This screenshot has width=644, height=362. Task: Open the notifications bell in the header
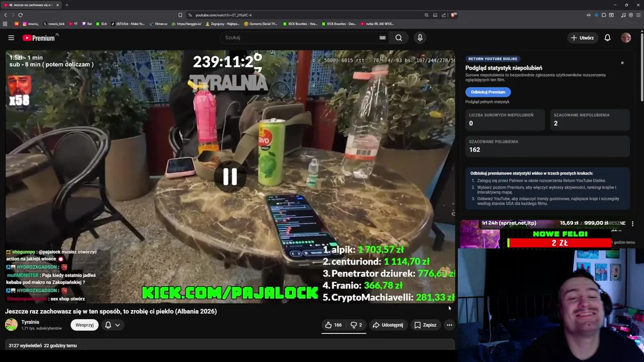click(x=607, y=38)
